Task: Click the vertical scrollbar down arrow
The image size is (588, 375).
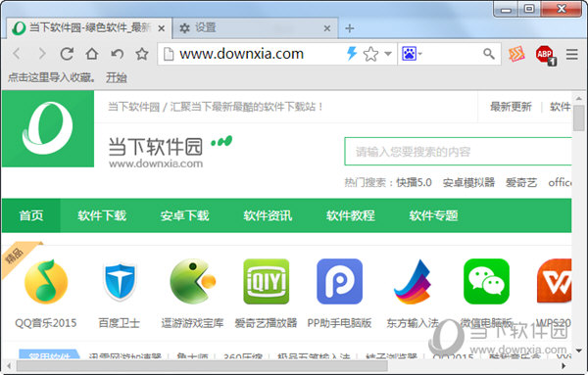Action: 578,351
